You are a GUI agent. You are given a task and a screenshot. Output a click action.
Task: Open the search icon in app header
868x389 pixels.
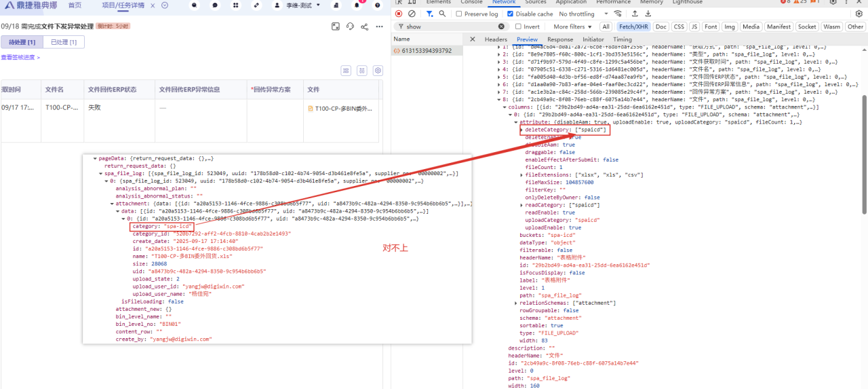195,5
